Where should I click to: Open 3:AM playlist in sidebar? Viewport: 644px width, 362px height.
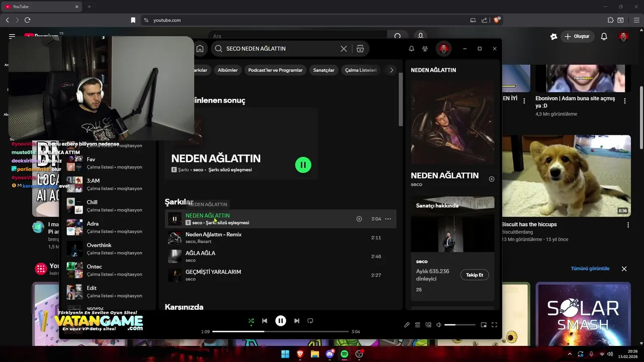pyautogui.click(x=108, y=185)
